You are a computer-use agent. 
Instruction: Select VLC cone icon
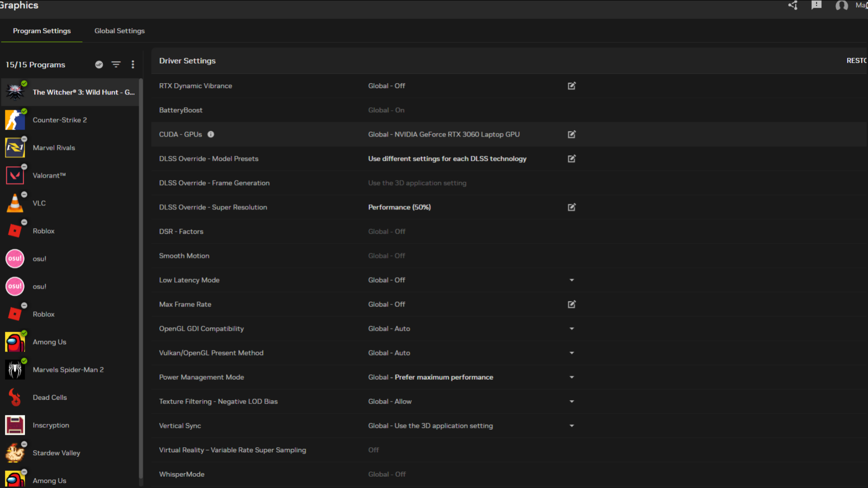click(x=15, y=203)
